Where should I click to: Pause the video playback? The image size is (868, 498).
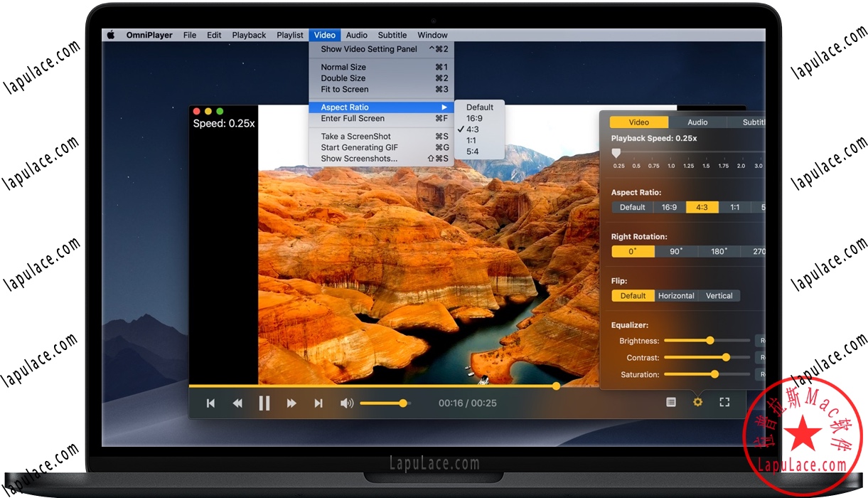point(264,403)
